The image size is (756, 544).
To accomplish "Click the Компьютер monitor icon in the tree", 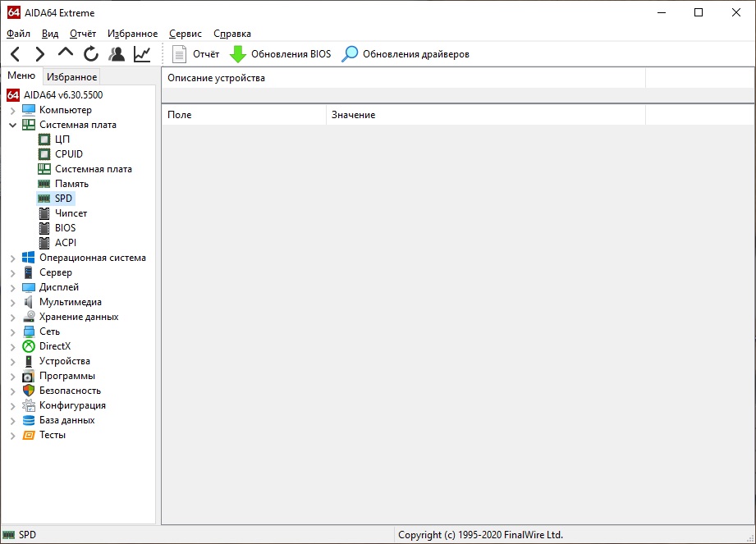I will point(29,110).
